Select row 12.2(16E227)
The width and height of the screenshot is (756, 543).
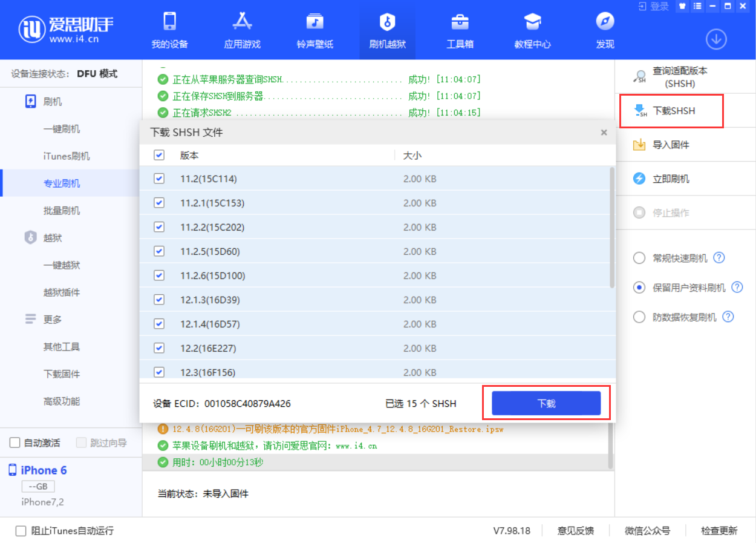click(374, 348)
